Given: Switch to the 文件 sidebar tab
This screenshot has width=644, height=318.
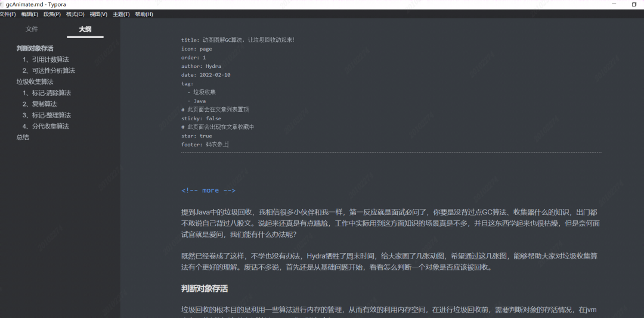Looking at the screenshot, I should 32,29.
